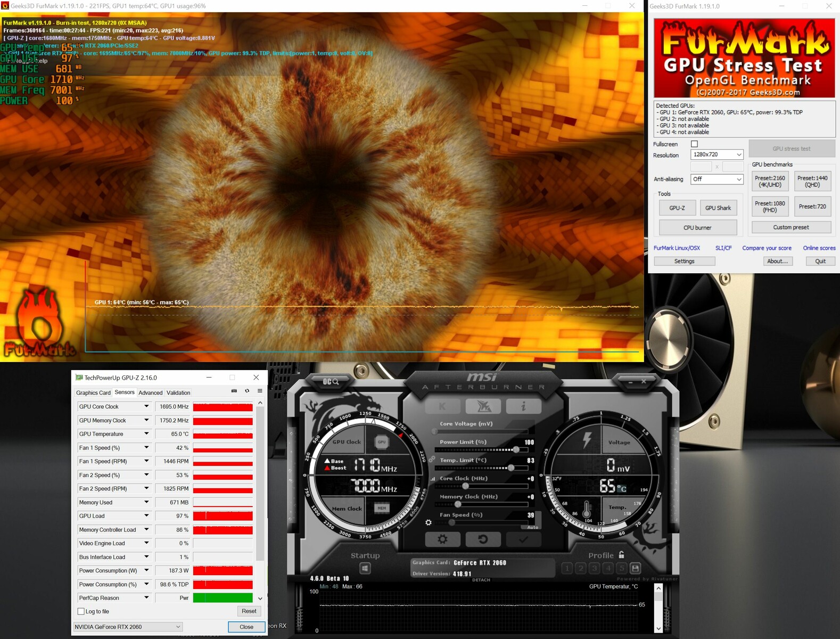The height and width of the screenshot is (639, 840).
Task: Minimize the MSI Afterburner window
Action: tap(630, 382)
